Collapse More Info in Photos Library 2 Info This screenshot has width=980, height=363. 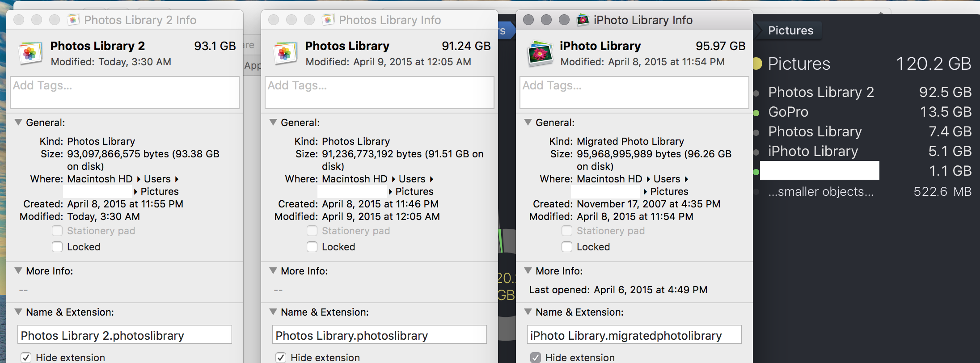pos(18,270)
